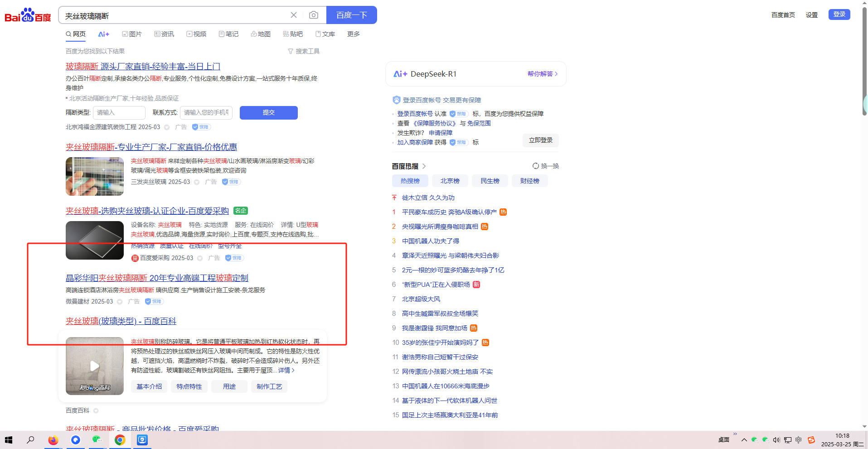This screenshot has width=868, height=449.
Task: Play the 夹丝玻璃 encyclopedia video thumbnail
Action: (95, 366)
